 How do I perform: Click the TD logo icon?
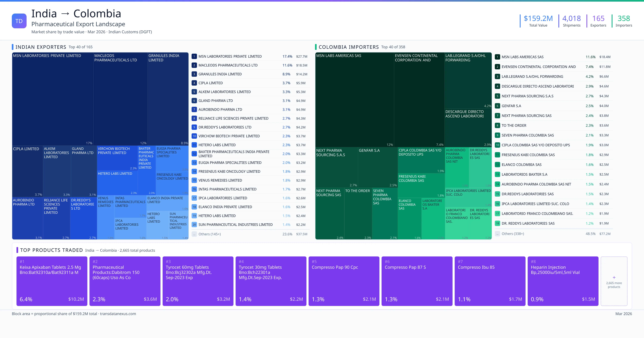tap(19, 21)
